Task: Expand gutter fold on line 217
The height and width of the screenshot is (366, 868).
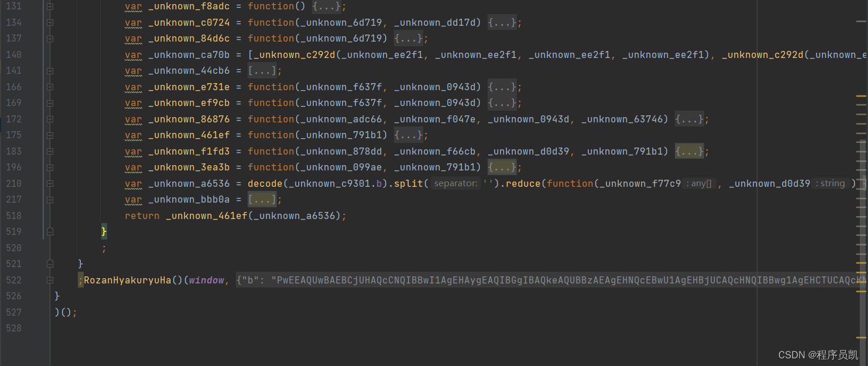Action: tap(50, 200)
